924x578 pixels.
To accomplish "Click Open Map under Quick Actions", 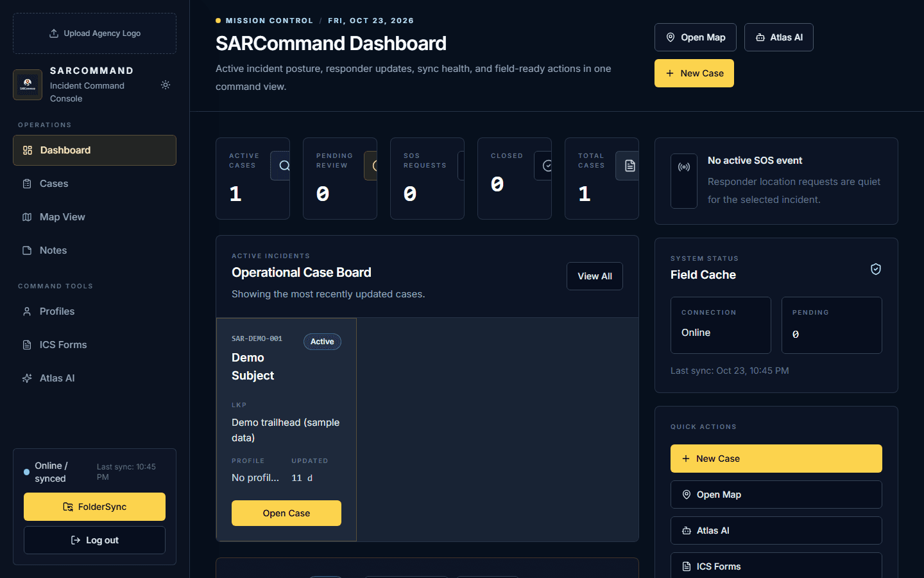I will (776, 495).
